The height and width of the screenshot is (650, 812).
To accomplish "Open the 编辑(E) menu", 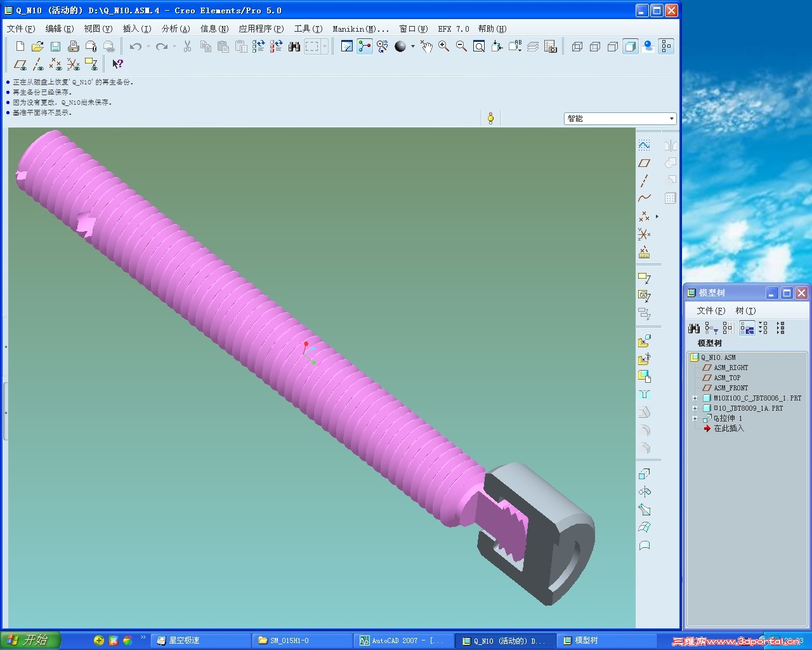I will pos(60,29).
